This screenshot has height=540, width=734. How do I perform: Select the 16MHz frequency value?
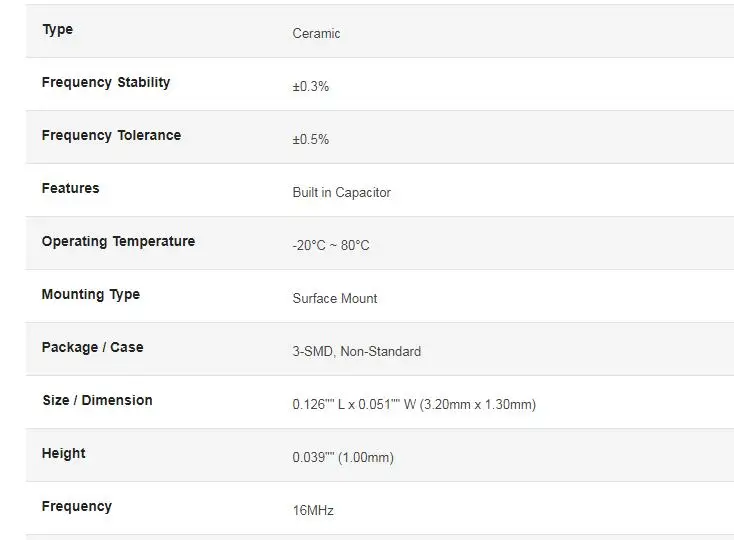coord(312,511)
